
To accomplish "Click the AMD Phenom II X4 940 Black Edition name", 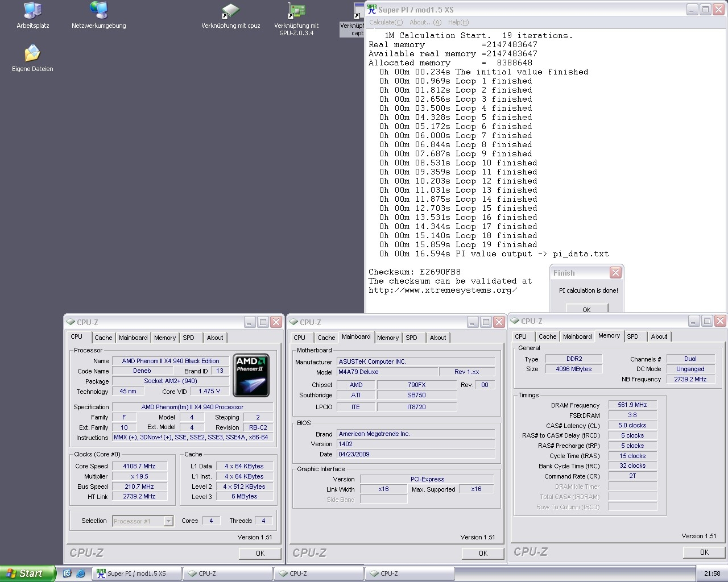I will pyautogui.click(x=171, y=361).
